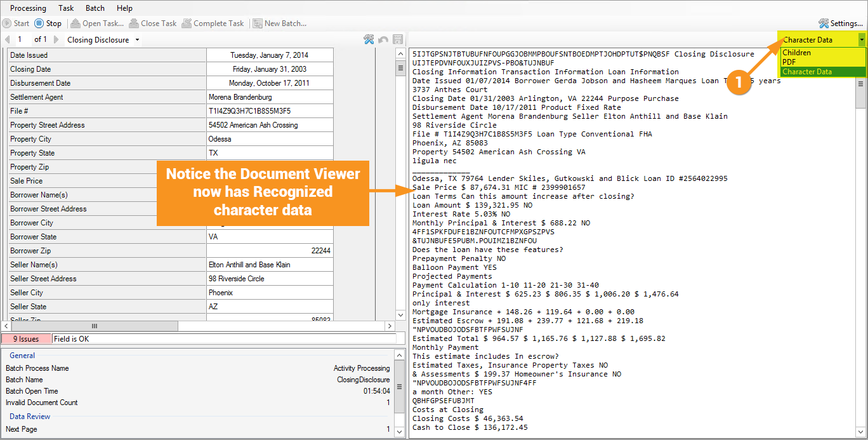Click Complete Task in the toolbar
Screen dimensions: 868x440
pos(213,23)
